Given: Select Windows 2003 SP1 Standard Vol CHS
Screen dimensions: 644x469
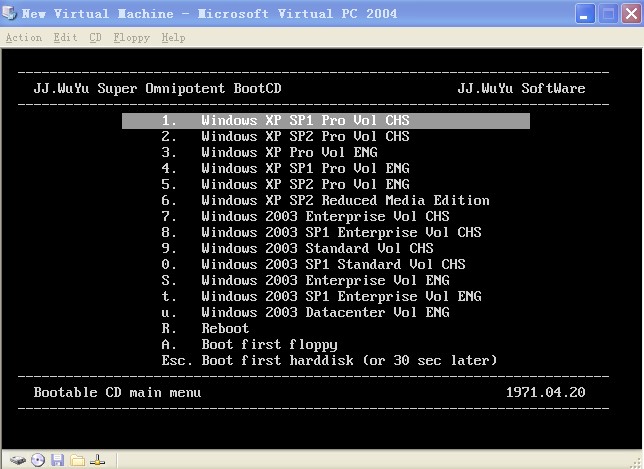Looking at the screenshot, I should pos(313,264).
